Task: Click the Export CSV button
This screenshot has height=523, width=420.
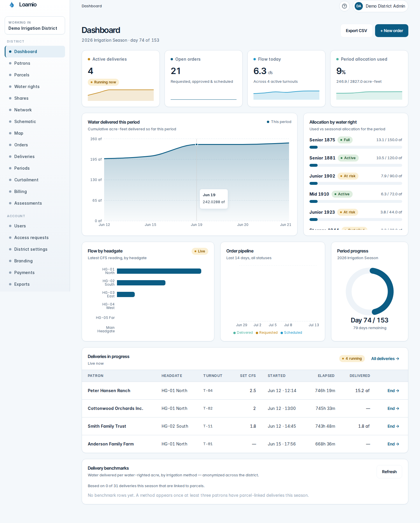Action: coord(356,31)
